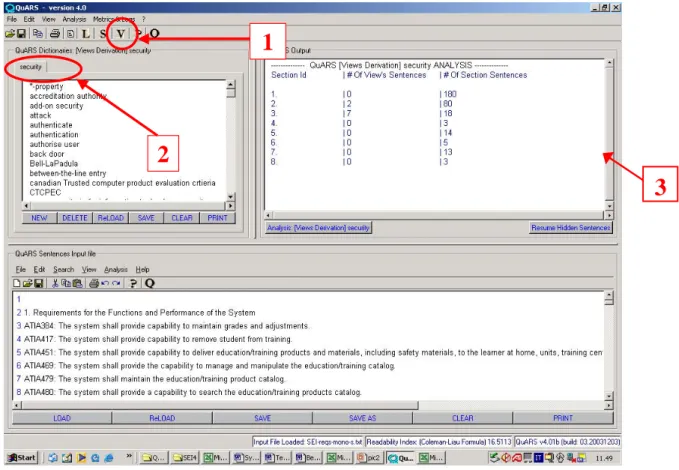Screen dimensions: 679x470
Task: Open the ? menu in the main menu bar
Action: point(144,19)
